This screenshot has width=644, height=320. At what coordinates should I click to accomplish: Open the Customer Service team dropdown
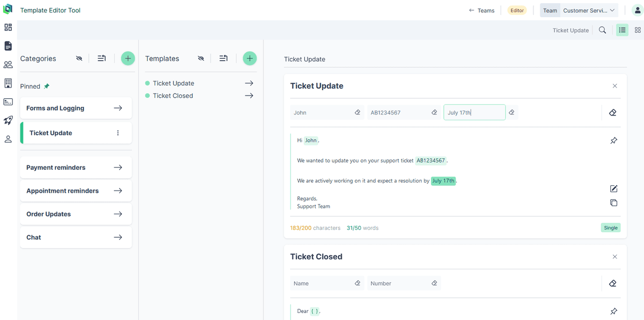click(589, 10)
